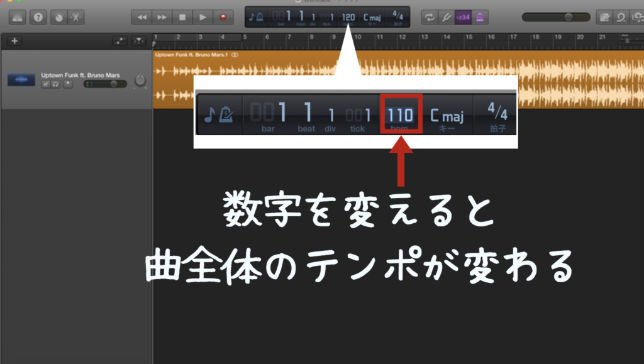Toggle Cycle mode on
Viewport: 644px width, 364px height.
[x=430, y=18]
